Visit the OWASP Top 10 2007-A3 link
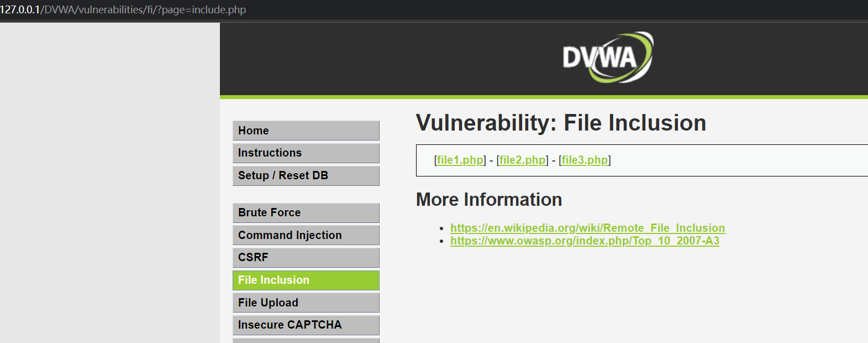 (x=585, y=241)
